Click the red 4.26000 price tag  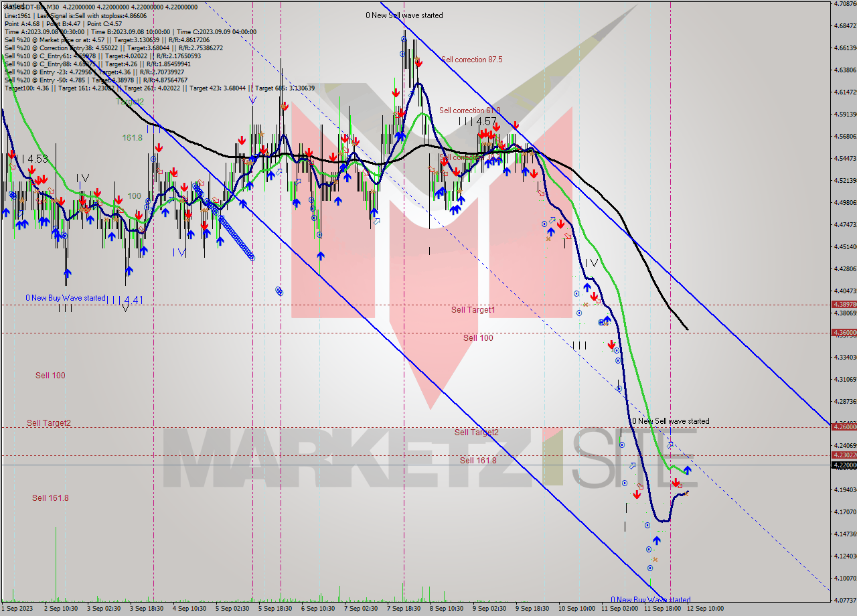coord(843,427)
